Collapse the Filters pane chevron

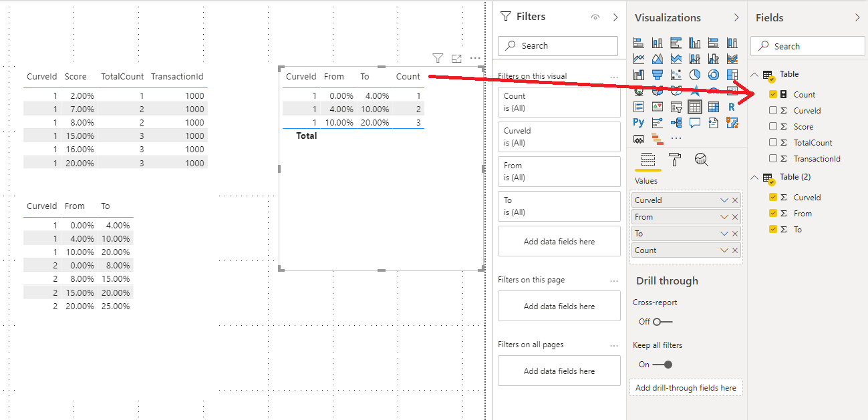(x=615, y=17)
